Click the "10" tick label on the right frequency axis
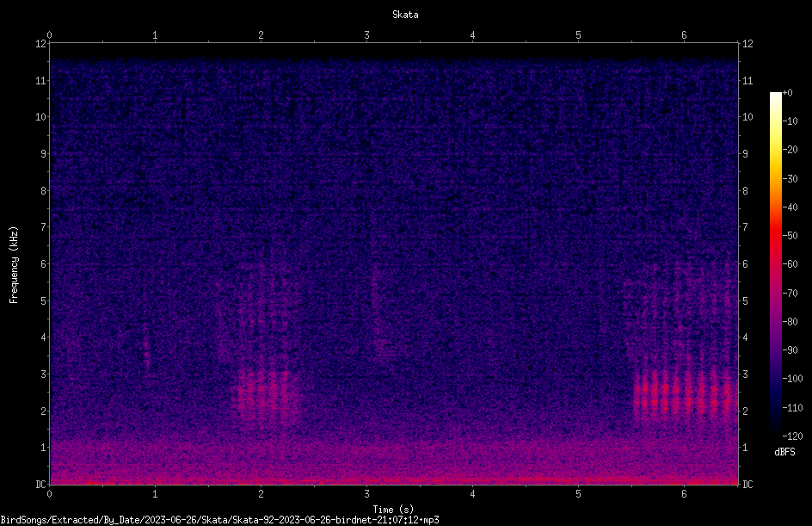Viewport: 812px width, 526px height. coord(747,117)
